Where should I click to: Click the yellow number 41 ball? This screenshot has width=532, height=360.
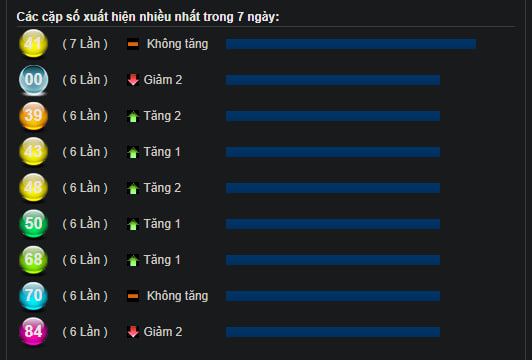point(33,43)
